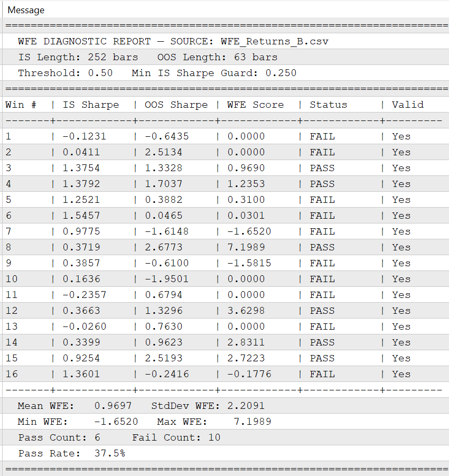
Task: Select window 2 row with OOS Sharpe 2.5134
Action: pyautogui.click(x=226, y=152)
